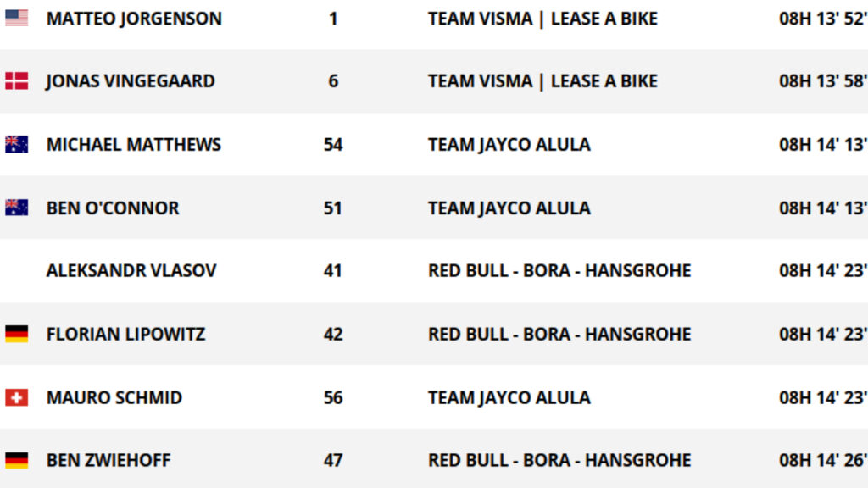The height and width of the screenshot is (488, 868).
Task: Click the USA flag beside Matteo Jorgenson
Action: (17, 19)
